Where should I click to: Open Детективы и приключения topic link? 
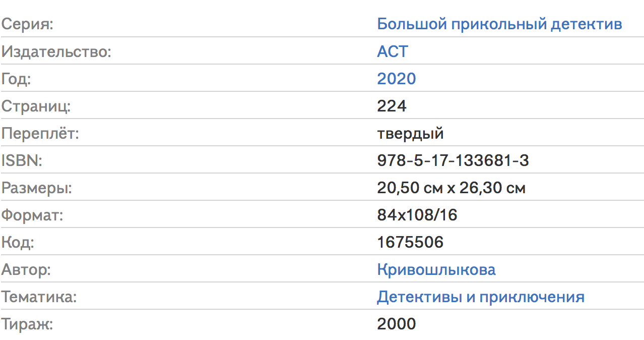coord(481,297)
